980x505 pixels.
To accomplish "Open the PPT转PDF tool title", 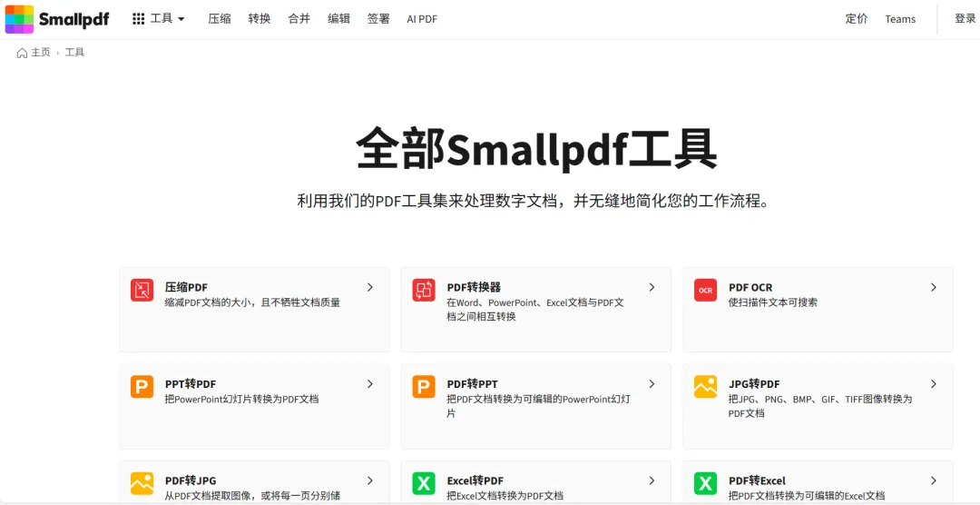I will (x=191, y=383).
